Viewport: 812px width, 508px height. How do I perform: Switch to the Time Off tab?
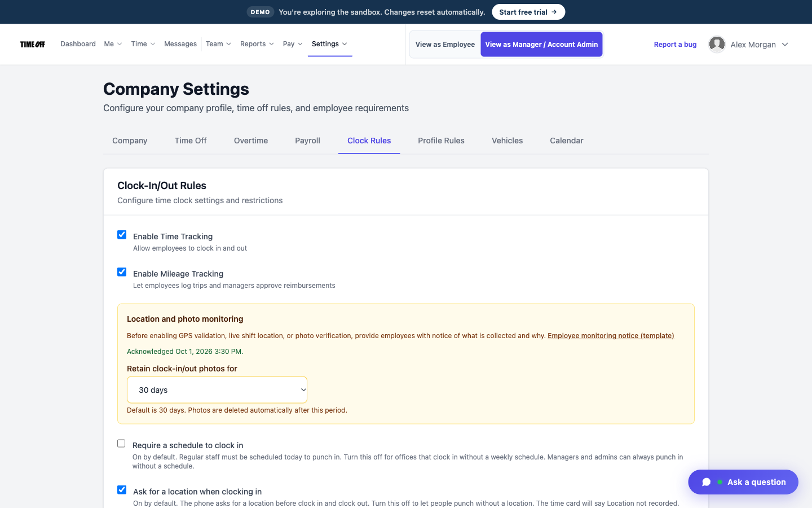191,141
